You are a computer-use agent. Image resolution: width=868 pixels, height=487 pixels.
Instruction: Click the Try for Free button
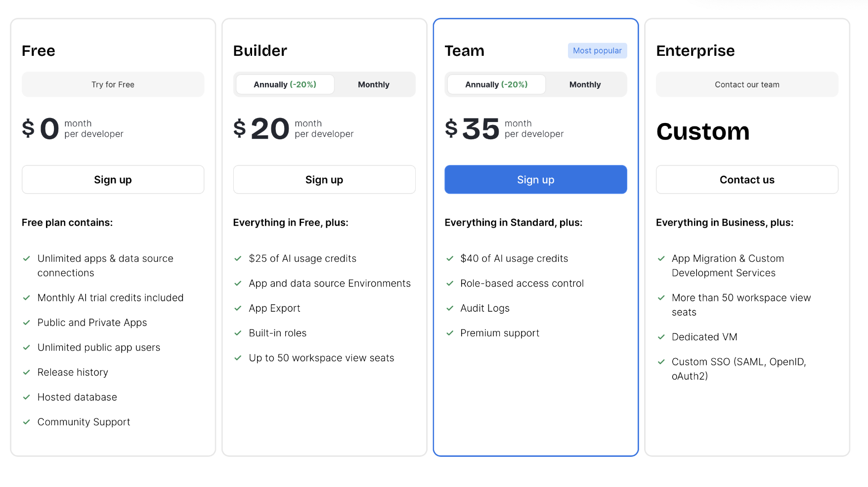pyautogui.click(x=113, y=84)
